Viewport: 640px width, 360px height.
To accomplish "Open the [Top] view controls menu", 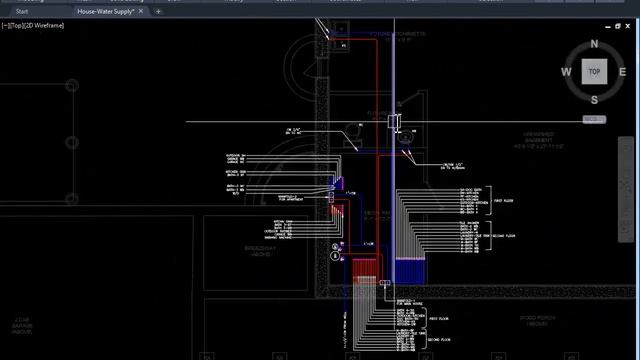I will 16,25.
